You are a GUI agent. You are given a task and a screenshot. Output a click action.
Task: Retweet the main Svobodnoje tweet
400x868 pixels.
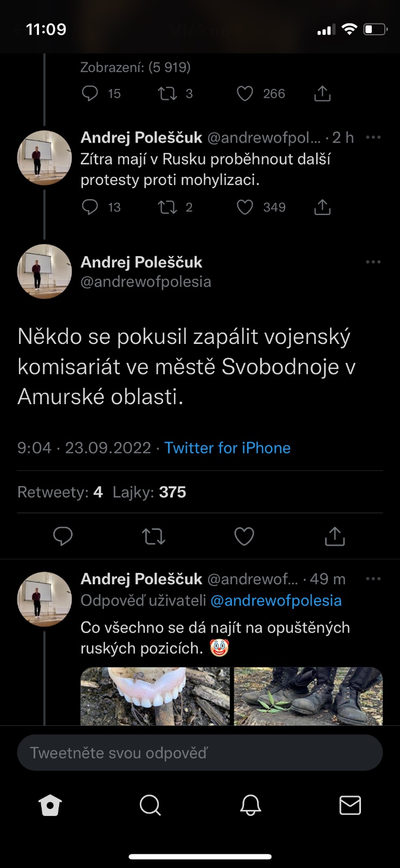click(153, 536)
